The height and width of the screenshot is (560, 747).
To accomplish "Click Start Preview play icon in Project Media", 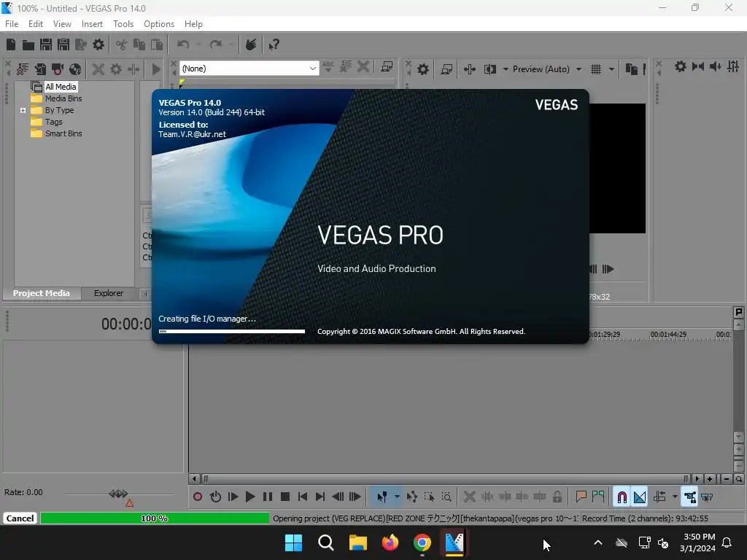I will tap(156, 69).
